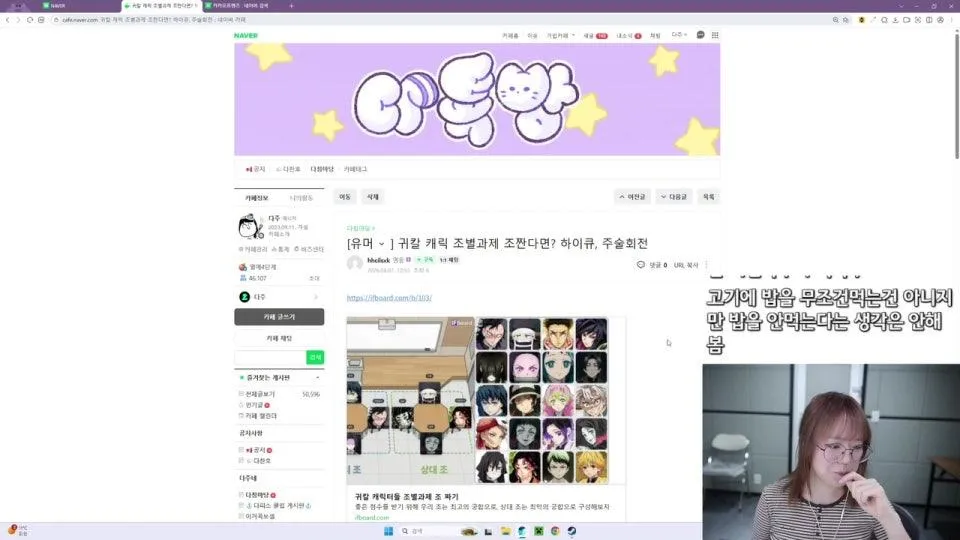Click the 카페 채팅 button
This screenshot has width=960, height=540.
pos(279,338)
